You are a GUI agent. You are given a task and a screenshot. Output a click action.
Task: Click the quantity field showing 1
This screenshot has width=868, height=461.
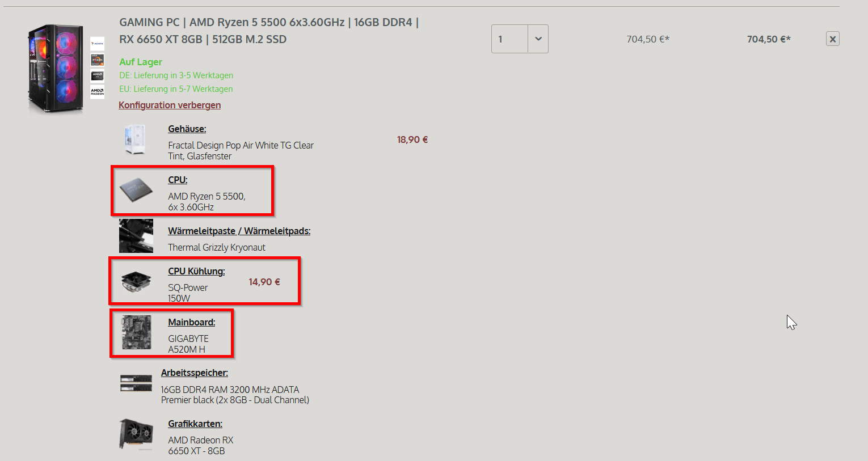[509, 39]
